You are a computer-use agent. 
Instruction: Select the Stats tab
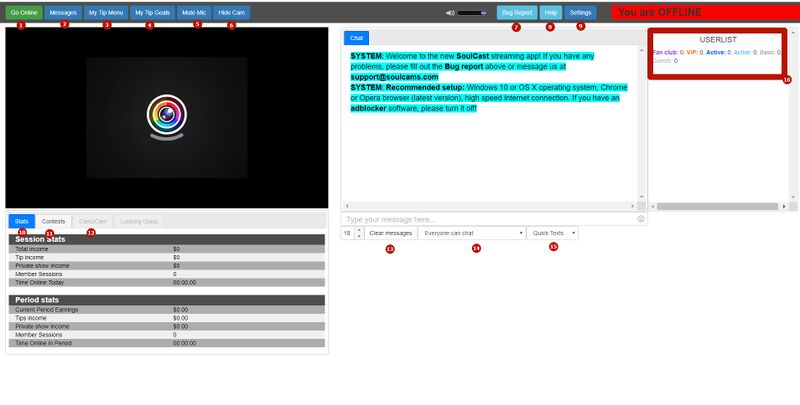[22, 221]
